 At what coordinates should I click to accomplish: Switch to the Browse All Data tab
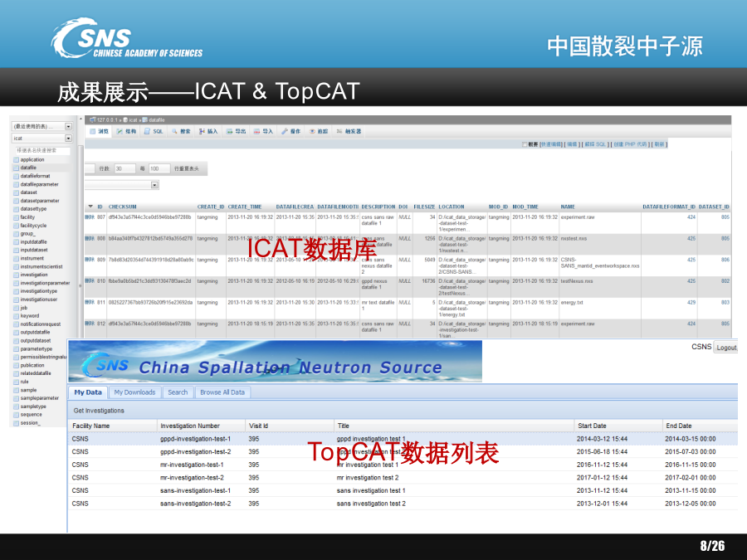222,392
